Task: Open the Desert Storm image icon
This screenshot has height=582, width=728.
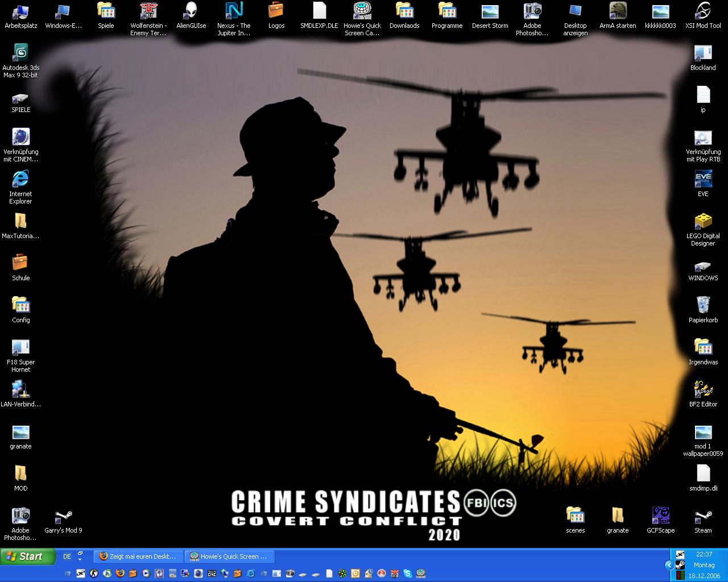Action: pyautogui.click(x=490, y=16)
